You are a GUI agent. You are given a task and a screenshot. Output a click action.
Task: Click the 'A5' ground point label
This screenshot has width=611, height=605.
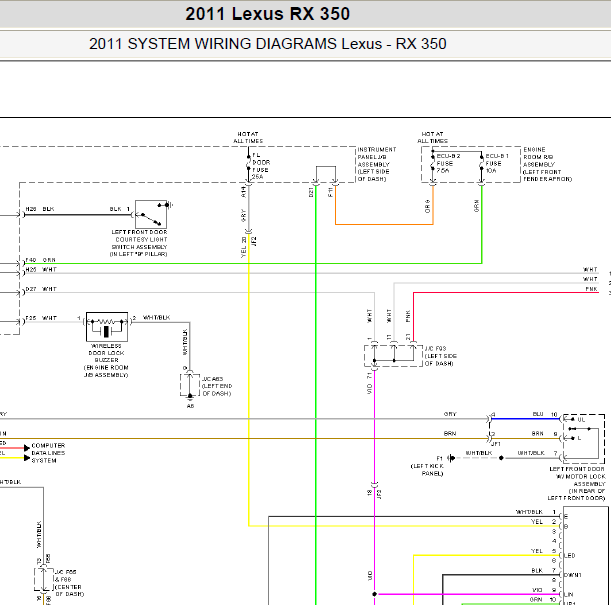[190, 406]
